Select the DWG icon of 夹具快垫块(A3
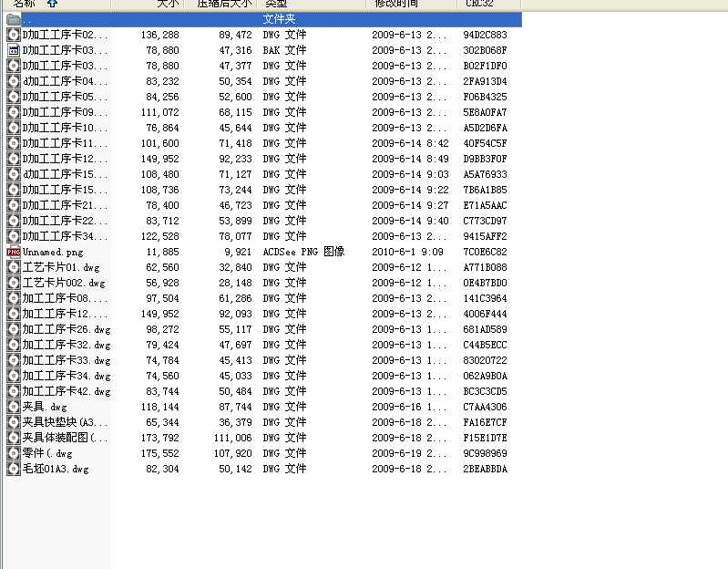 14,422
